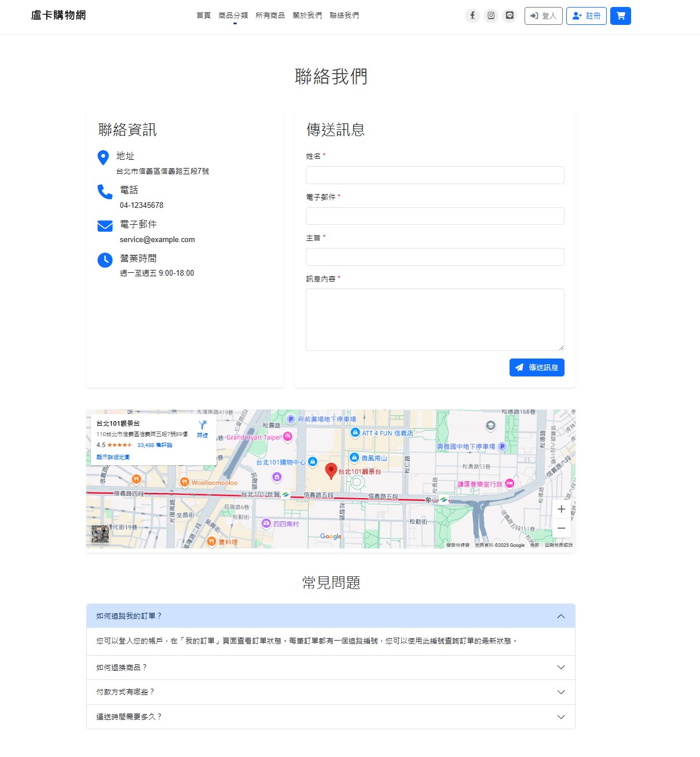Screen dimensions: 700x757
Task: Click the blue location pin icon beside 地址
Action: (x=104, y=158)
